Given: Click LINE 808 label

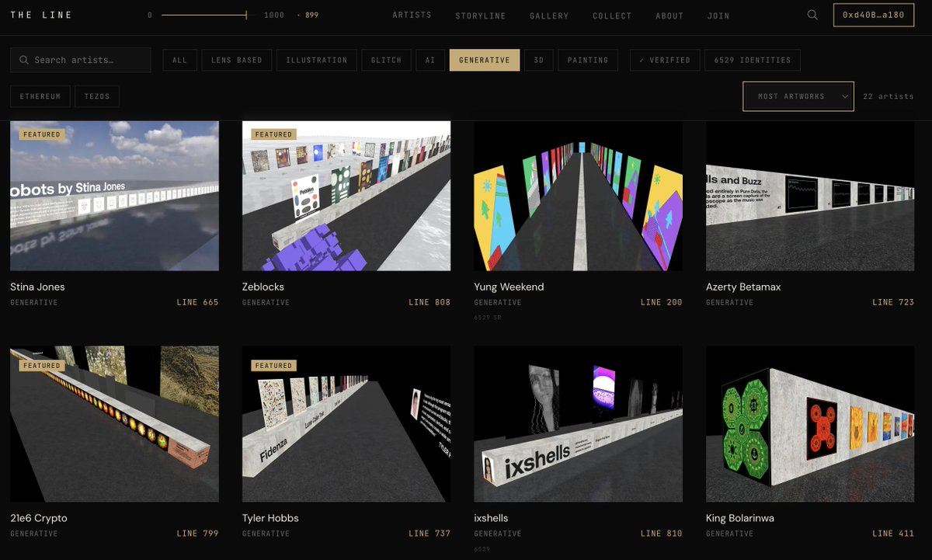Looking at the screenshot, I should 429,302.
